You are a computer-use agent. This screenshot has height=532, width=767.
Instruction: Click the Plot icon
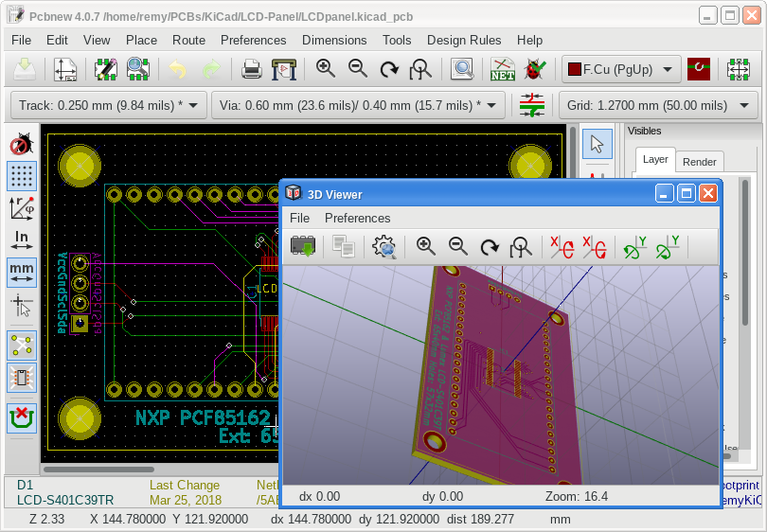[284, 69]
